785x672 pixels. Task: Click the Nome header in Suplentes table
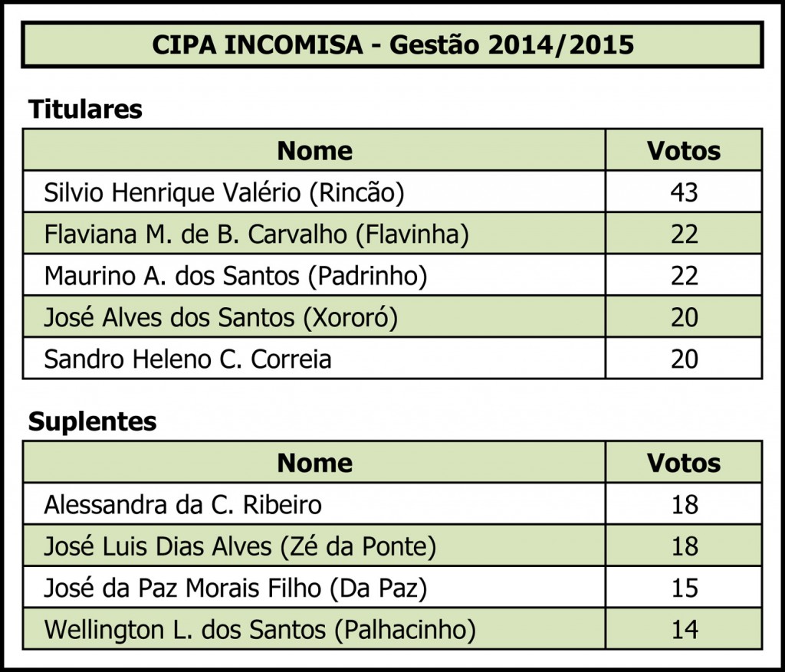(x=314, y=463)
